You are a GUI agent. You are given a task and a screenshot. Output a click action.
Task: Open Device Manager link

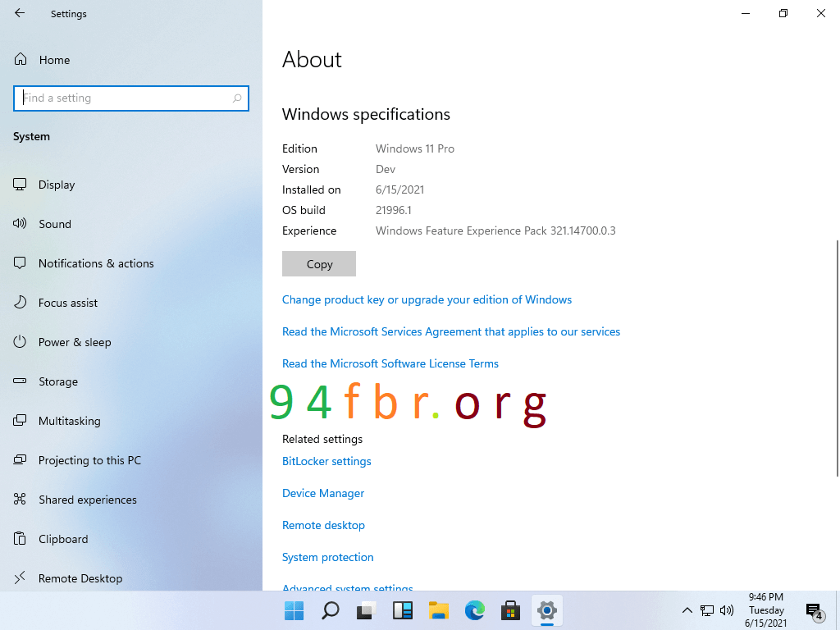coord(323,493)
